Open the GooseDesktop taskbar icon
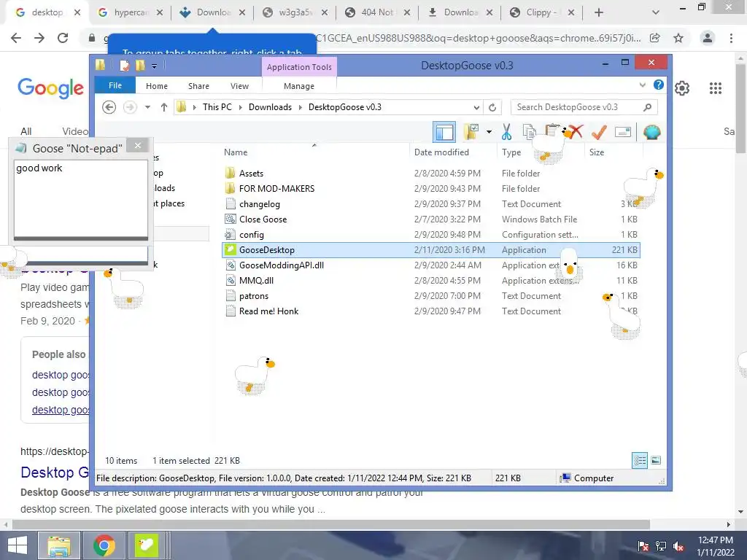747x560 pixels. pos(146,545)
